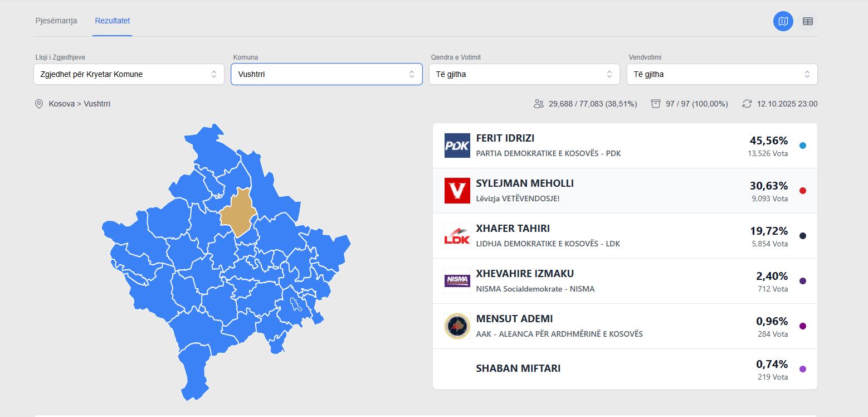Click the NISMA party logo
The height and width of the screenshot is (417, 868).
[x=457, y=281]
